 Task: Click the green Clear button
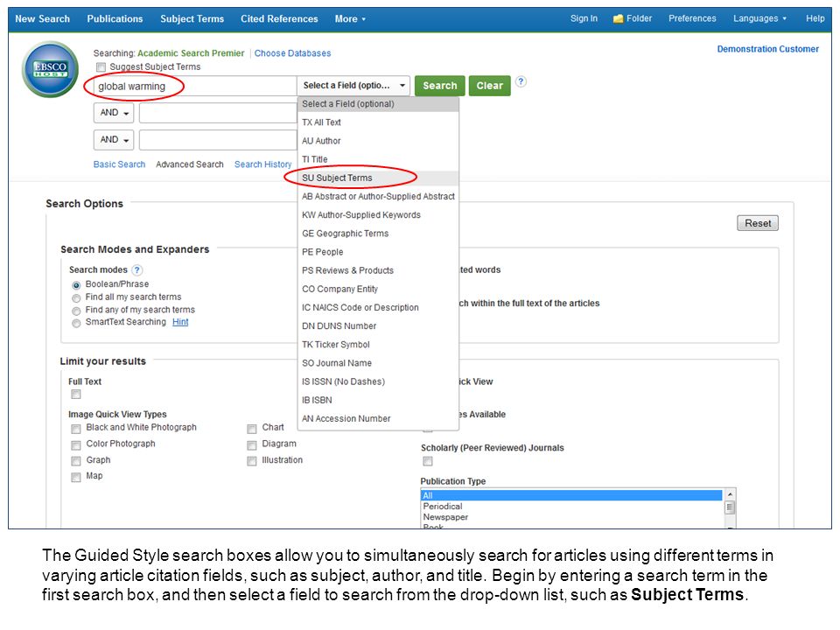pyautogui.click(x=490, y=86)
